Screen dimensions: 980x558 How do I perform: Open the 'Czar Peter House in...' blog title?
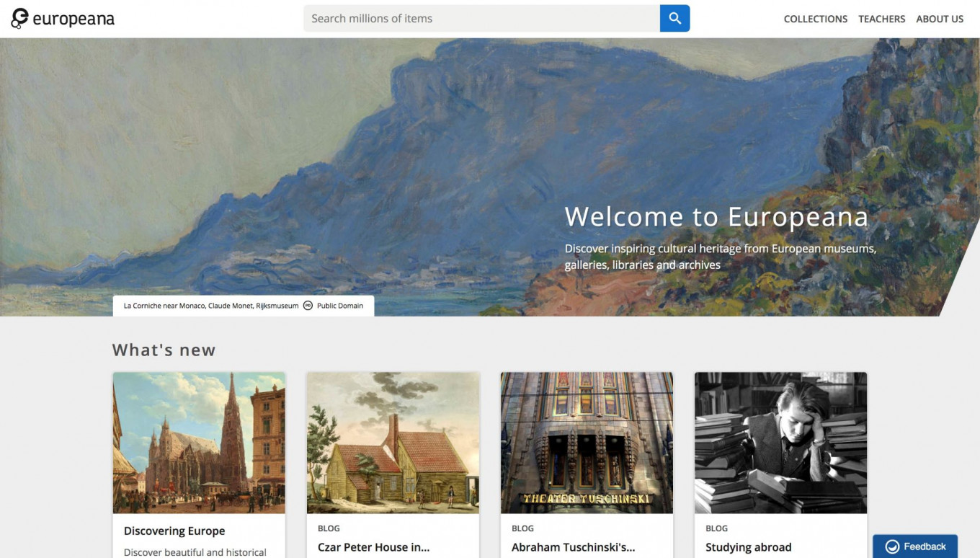point(373,547)
